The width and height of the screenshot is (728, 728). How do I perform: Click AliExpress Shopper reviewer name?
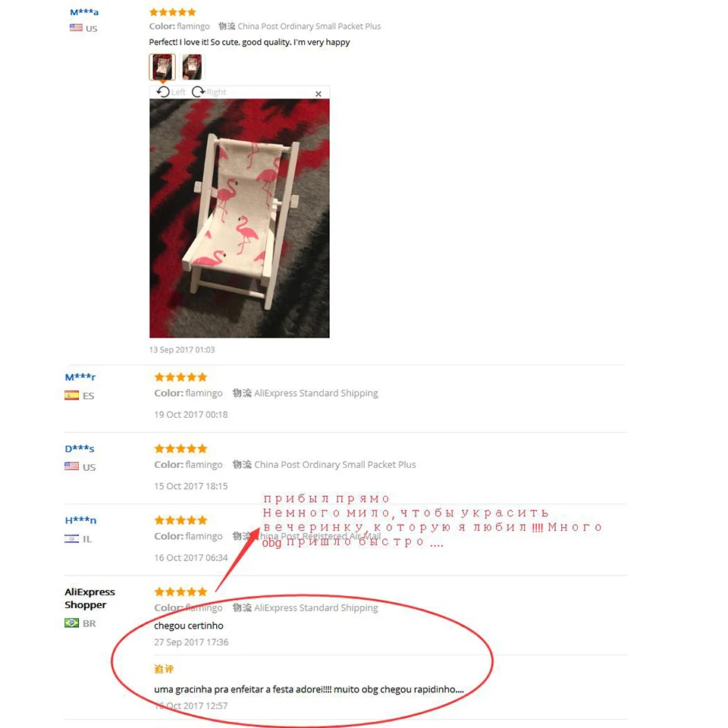[89, 598]
